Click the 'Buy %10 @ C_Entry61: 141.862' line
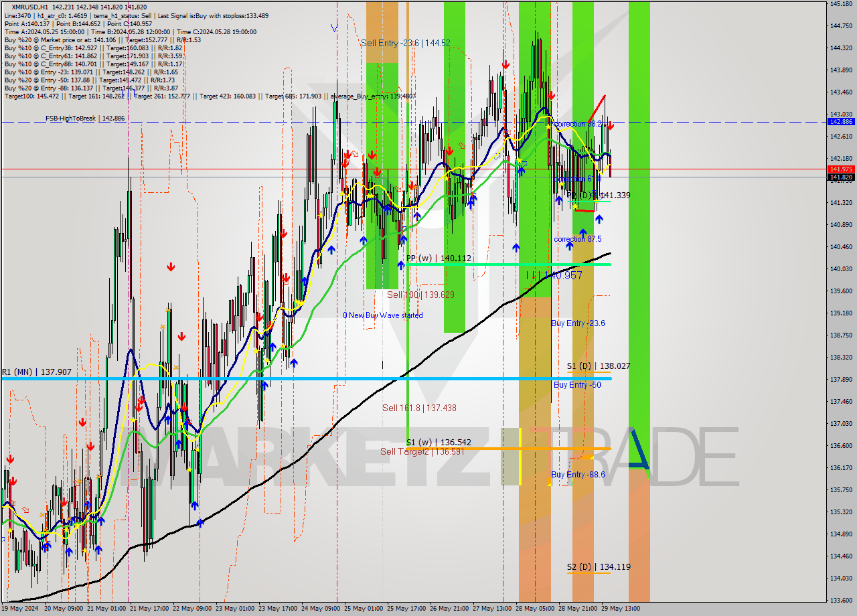The width and height of the screenshot is (857, 616). click(94, 56)
